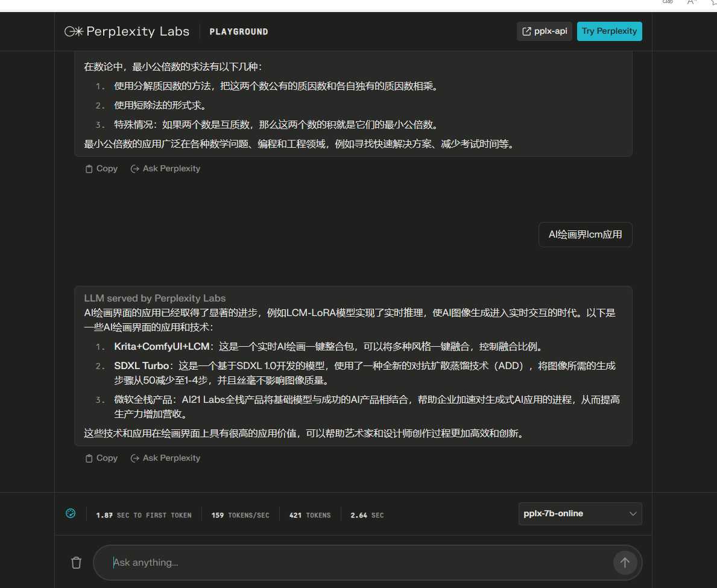This screenshot has height=588, width=717.
Task: Click the 1.87 SEC TO FIRST TOKEN stat
Action: [144, 515]
